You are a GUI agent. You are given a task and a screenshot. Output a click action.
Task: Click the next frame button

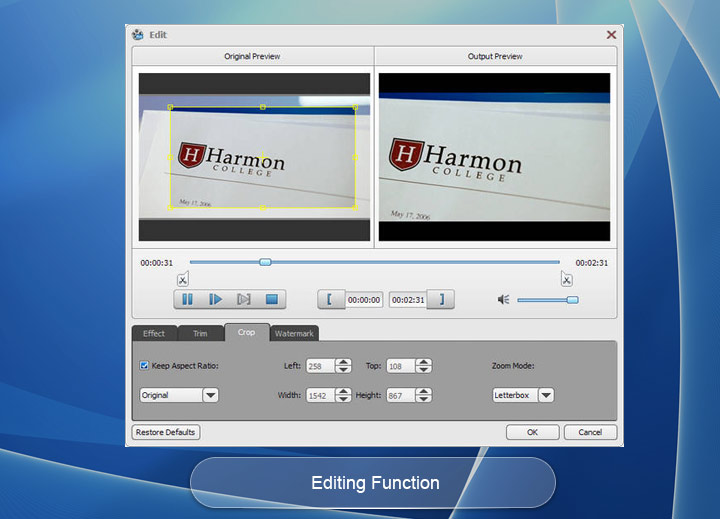(x=244, y=299)
